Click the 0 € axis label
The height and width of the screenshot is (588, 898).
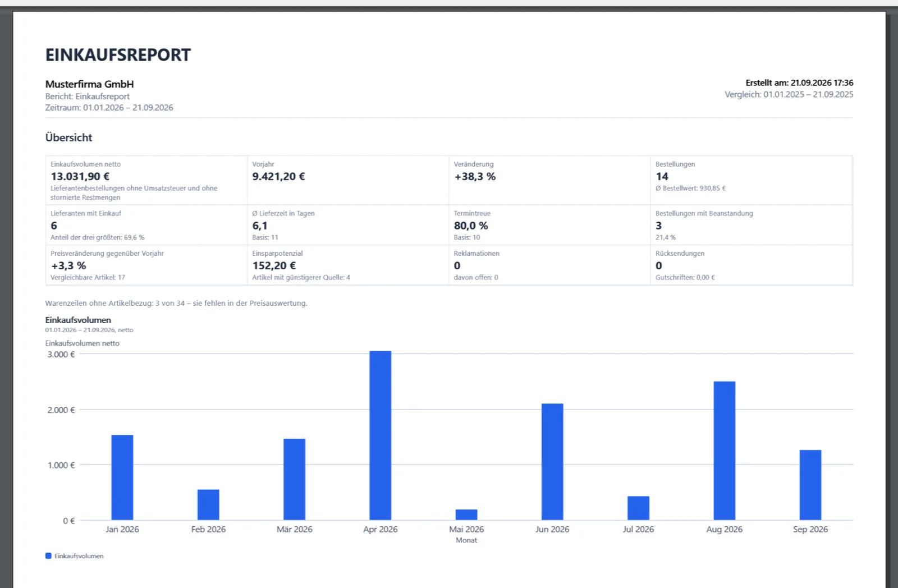pos(69,521)
